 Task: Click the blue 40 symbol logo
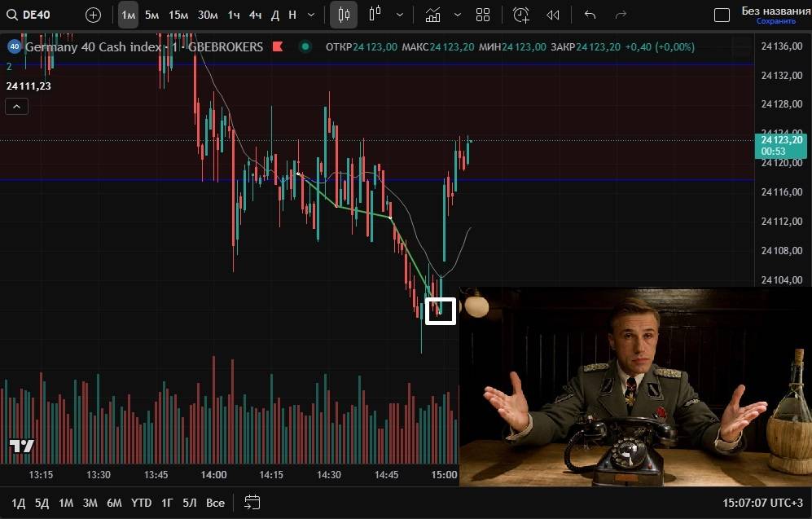(14, 46)
